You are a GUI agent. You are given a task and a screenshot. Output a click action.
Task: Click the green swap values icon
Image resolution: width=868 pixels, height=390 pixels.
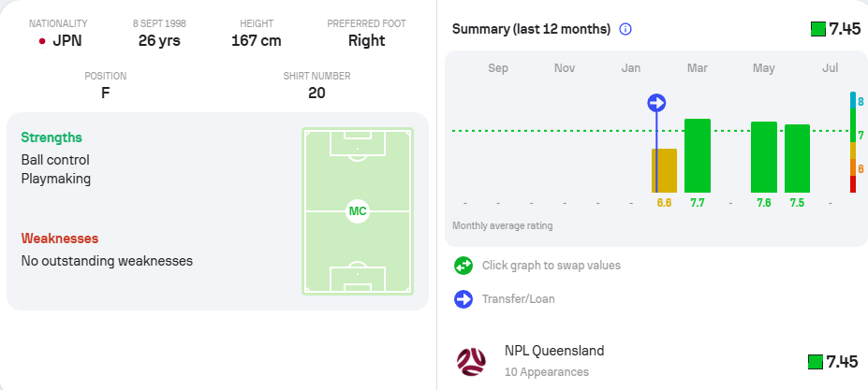click(x=463, y=266)
